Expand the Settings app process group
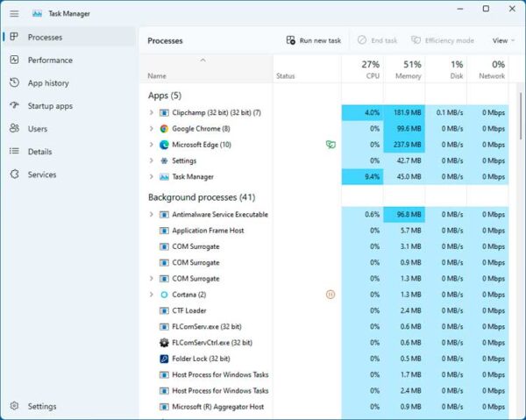The image size is (526, 420). click(152, 160)
